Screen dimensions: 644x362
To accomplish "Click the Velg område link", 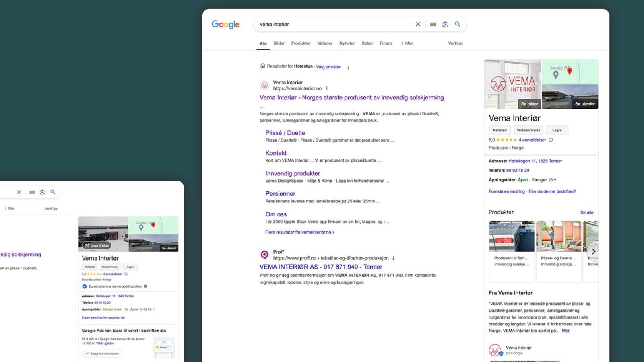I will (328, 67).
